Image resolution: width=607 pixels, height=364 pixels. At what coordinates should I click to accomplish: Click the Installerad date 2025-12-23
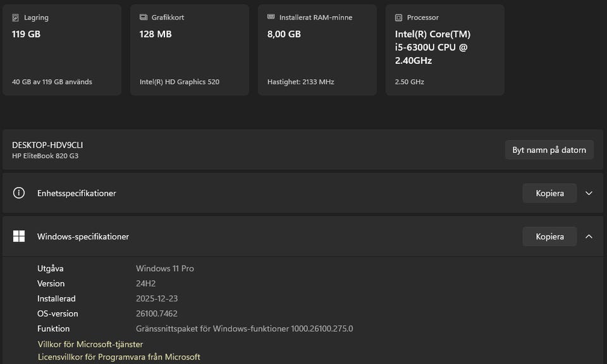click(x=157, y=298)
